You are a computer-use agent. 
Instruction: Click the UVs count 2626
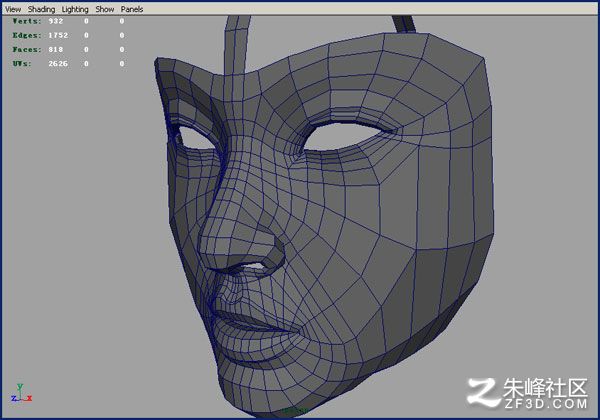pyautogui.click(x=58, y=63)
